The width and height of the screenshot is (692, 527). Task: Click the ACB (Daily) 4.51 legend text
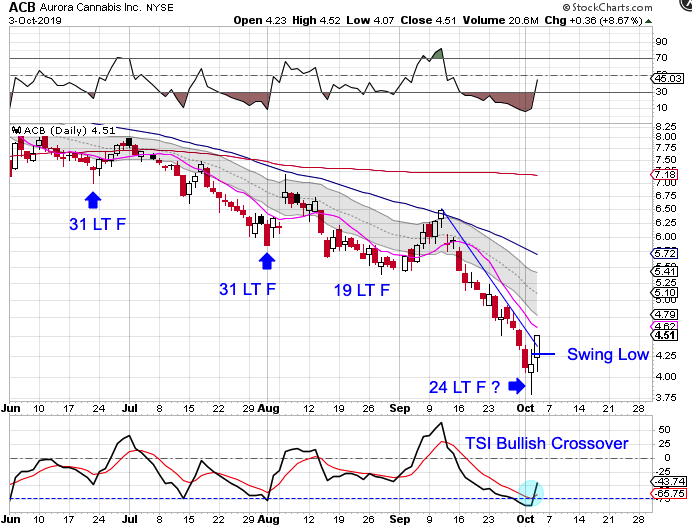pyautogui.click(x=69, y=130)
